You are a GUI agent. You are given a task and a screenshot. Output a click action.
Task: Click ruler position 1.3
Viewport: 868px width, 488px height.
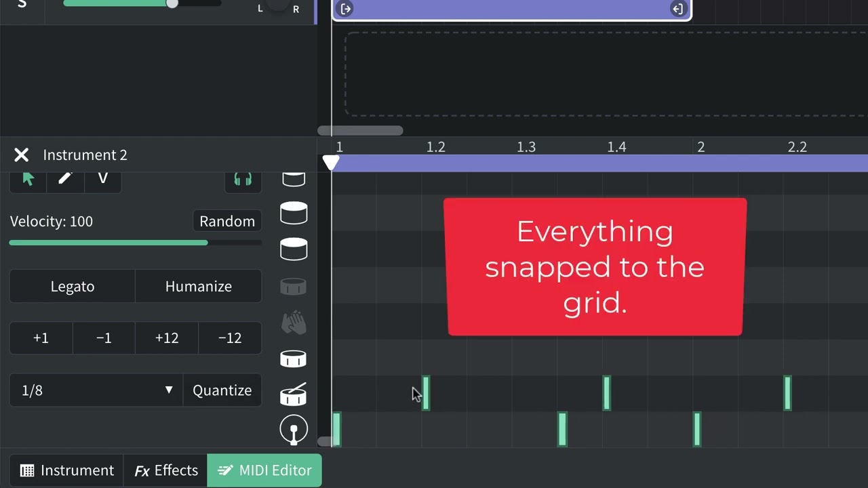point(526,147)
